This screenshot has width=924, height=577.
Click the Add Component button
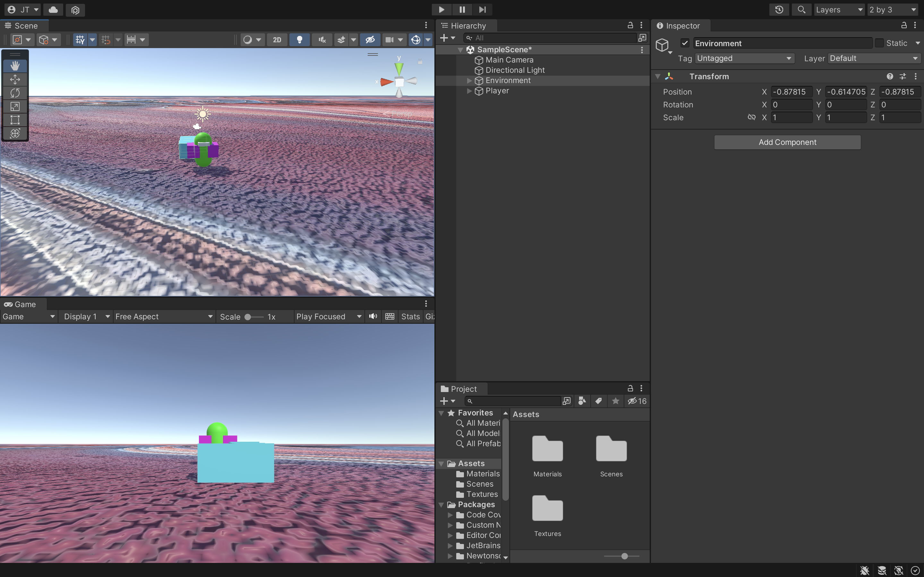pos(787,142)
